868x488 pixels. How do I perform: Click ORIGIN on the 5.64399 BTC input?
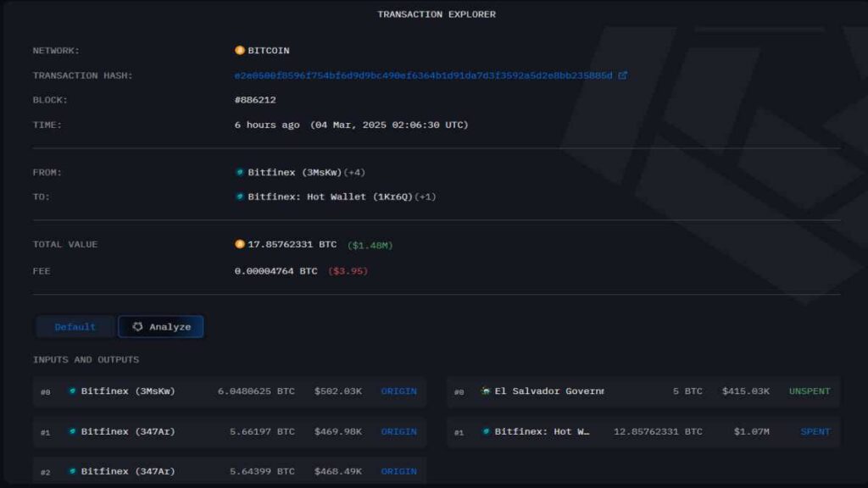point(398,471)
